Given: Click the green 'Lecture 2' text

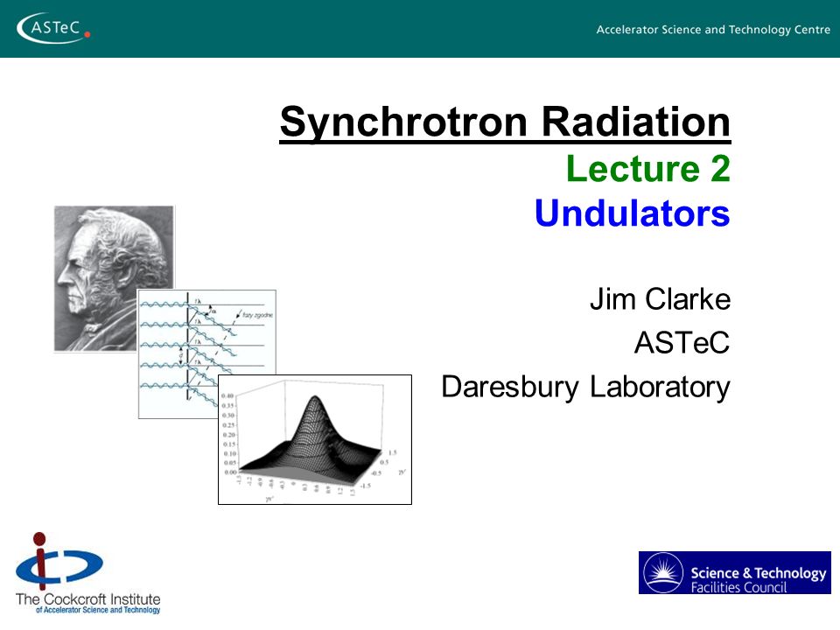Looking at the screenshot, I should tap(648, 169).
